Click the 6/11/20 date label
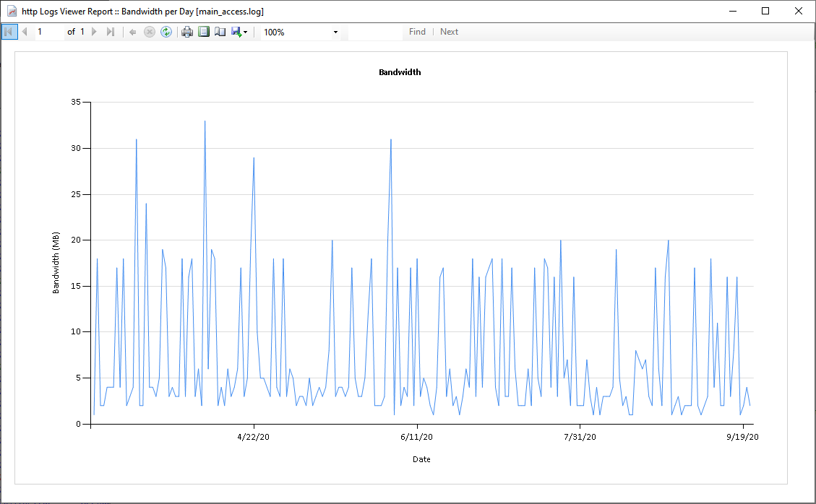This screenshot has height=504, width=816. (x=416, y=437)
